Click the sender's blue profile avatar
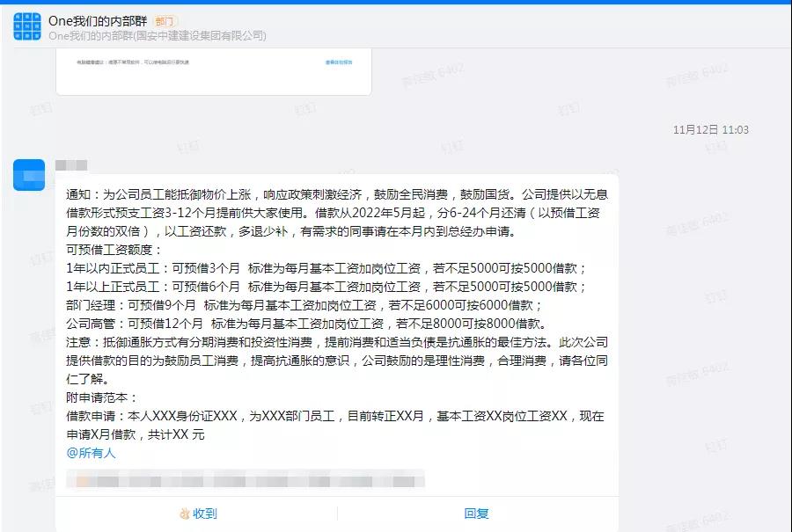The height and width of the screenshot is (532, 792). click(x=29, y=175)
